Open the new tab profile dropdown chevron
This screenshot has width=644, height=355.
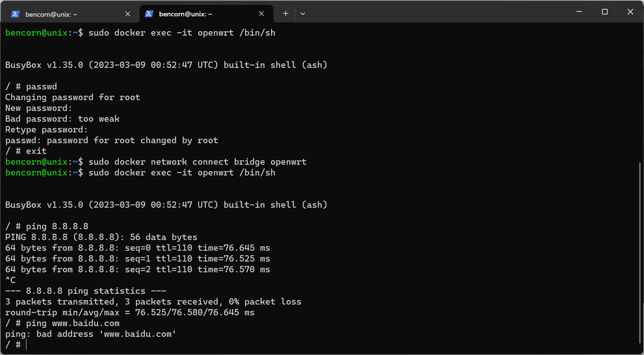point(303,14)
